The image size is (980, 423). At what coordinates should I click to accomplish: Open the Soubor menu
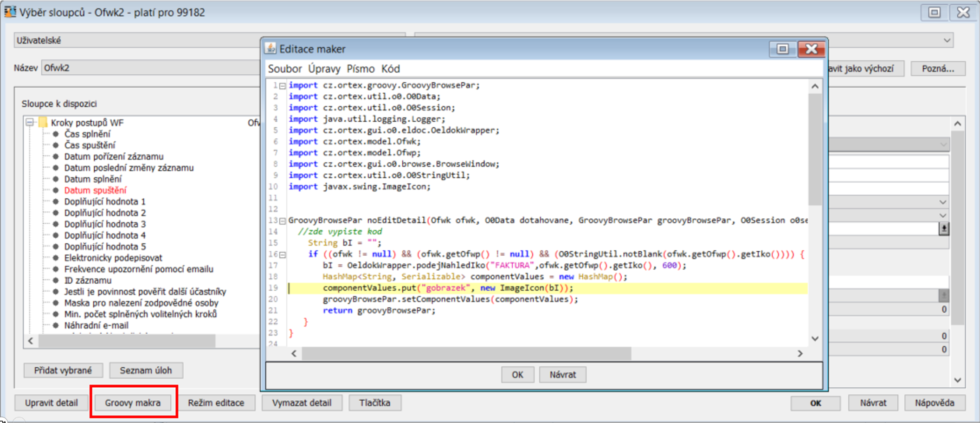[x=284, y=69]
